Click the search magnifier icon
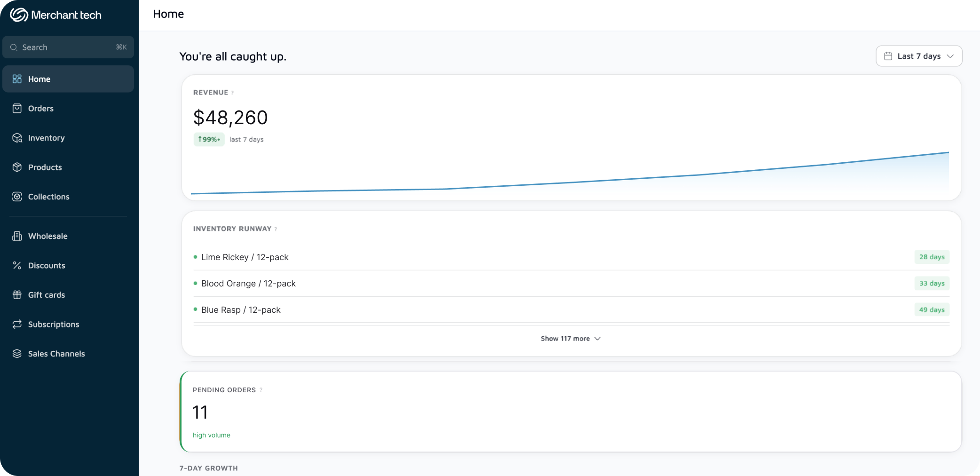Image resolution: width=980 pixels, height=476 pixels. click(x=14, y=48)
